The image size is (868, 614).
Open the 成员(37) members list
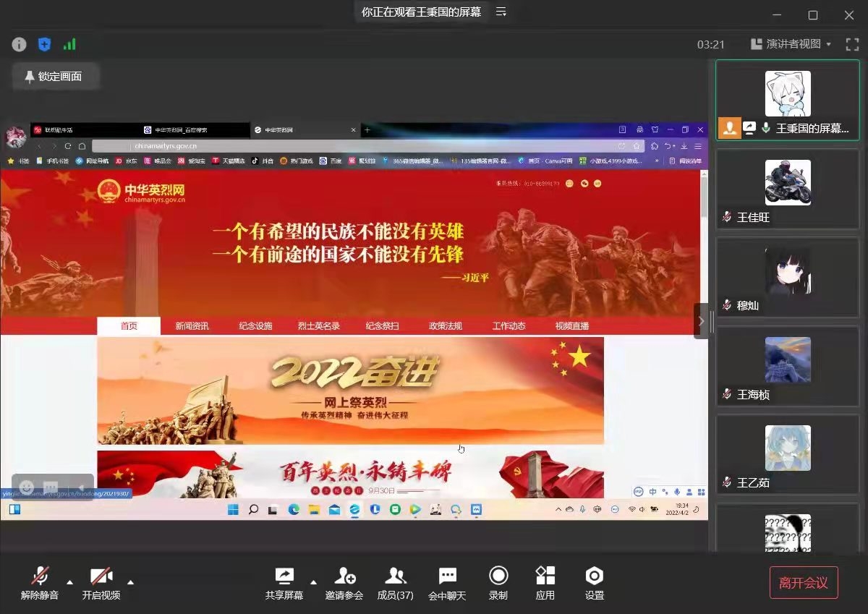click(395, 583)
